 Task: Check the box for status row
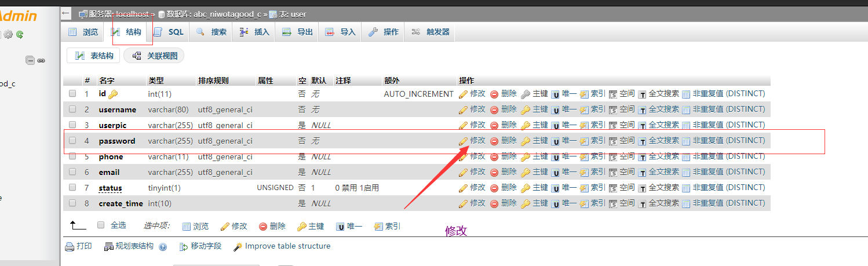point(72,187)
